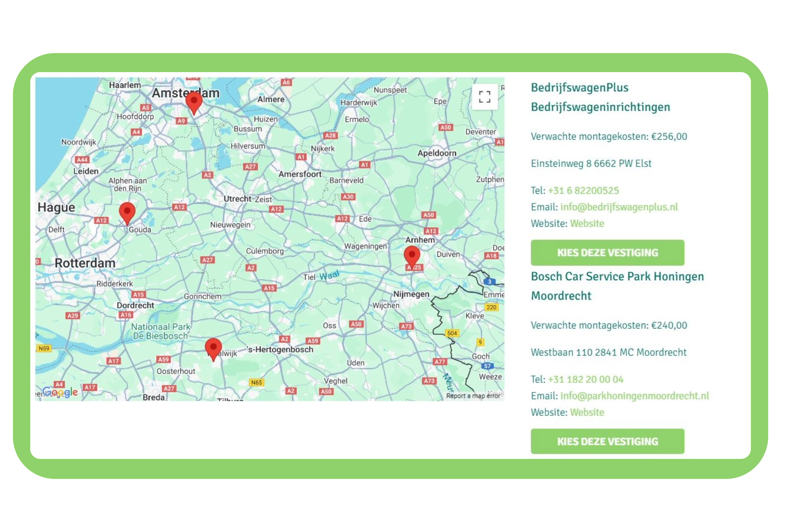
Task: Call BedrijfswagenPlus phone +31 6 82200525
Action: coord(583,190)
